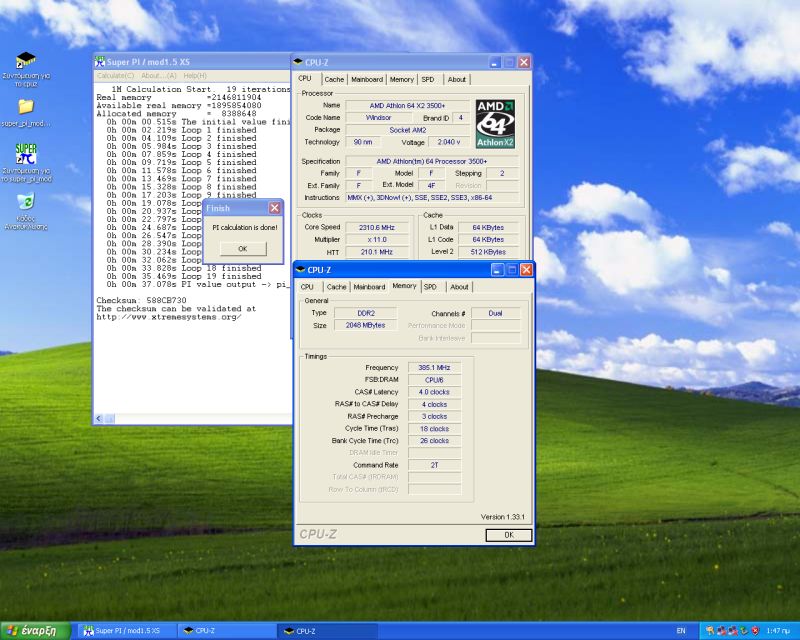
Task: Click the FSB:DRAM value 'CPU/6'
Action: (x=434, y=380)
